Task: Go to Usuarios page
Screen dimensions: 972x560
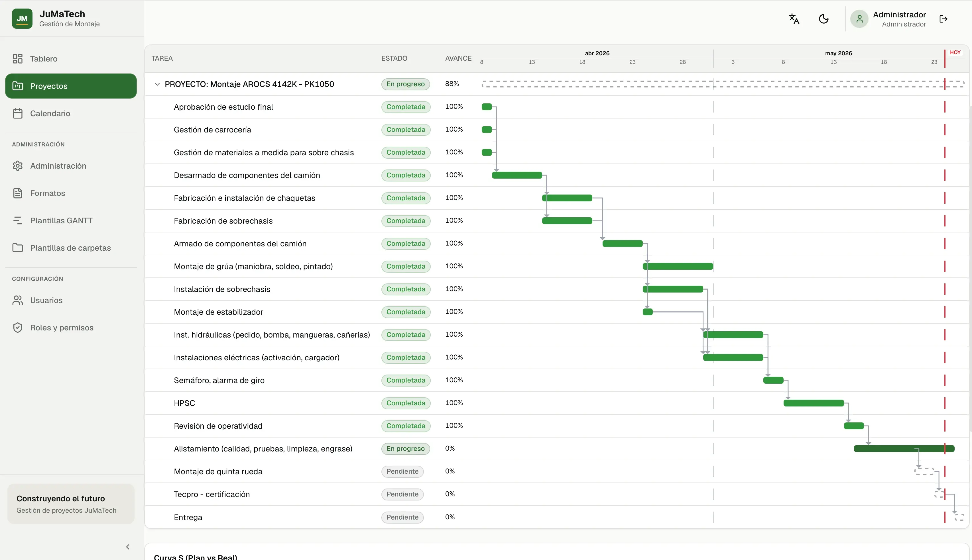Action: click(x=71, y=300)
